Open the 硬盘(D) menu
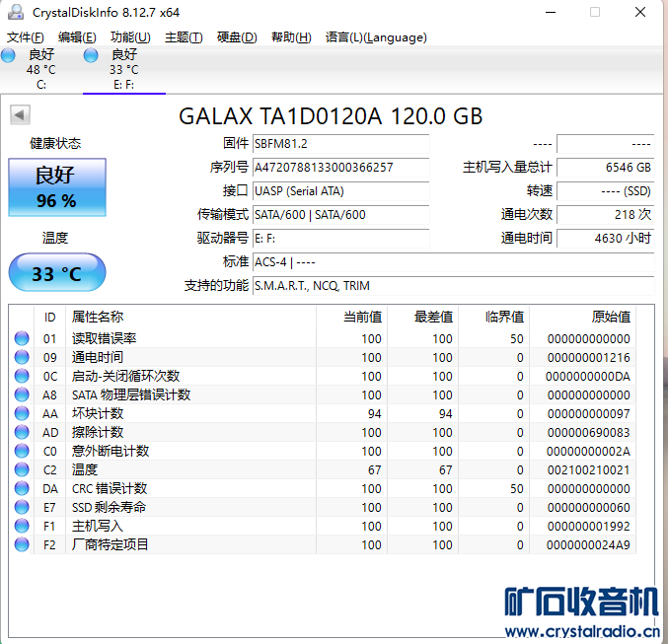Screen dimensions: 668x644 [x=237, y=37]
